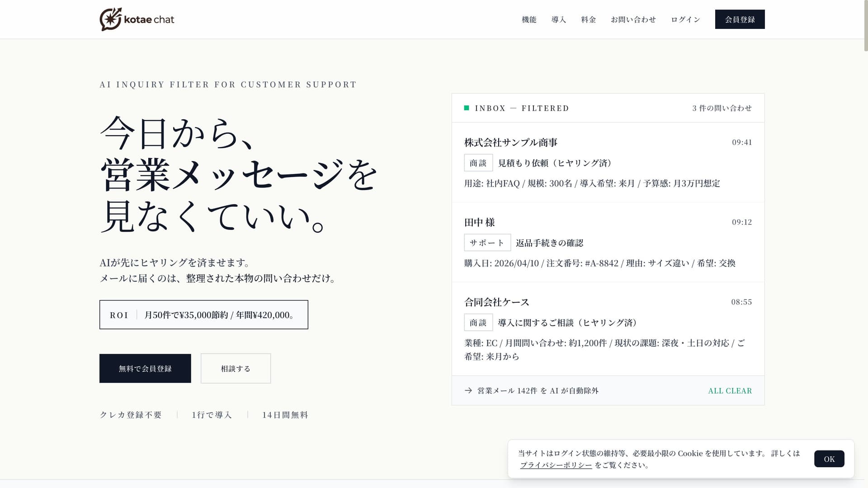Click the 相談する button

[235, 368]
